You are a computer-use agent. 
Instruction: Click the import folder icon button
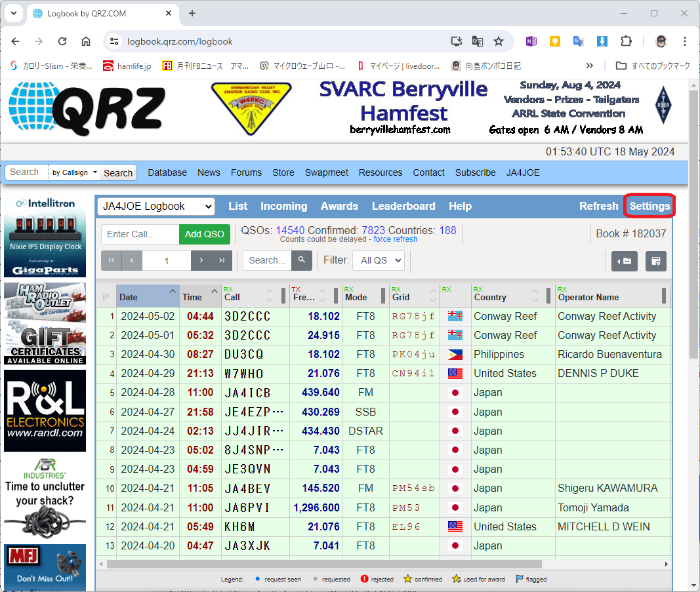point(624,261)
